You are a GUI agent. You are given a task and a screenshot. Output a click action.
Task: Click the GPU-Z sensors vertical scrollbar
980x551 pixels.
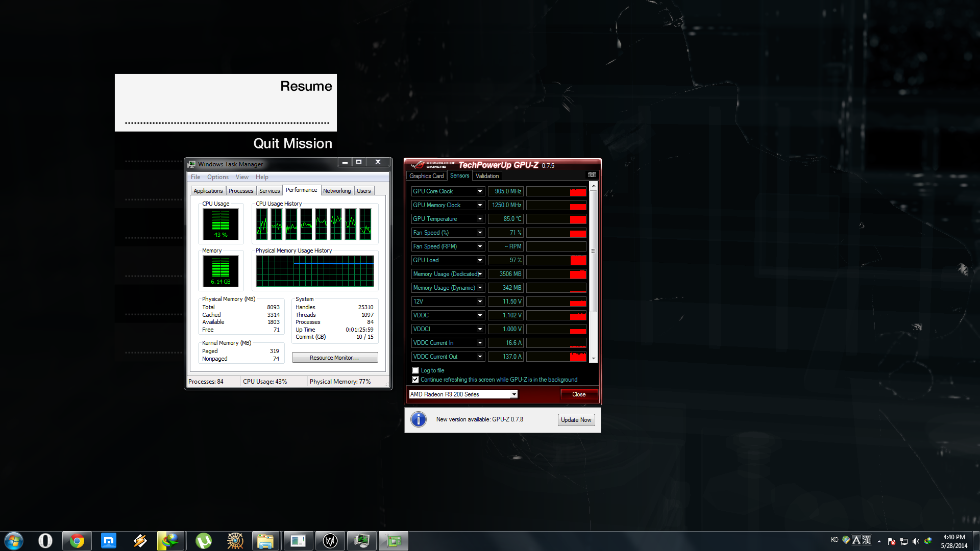point(593,251)
